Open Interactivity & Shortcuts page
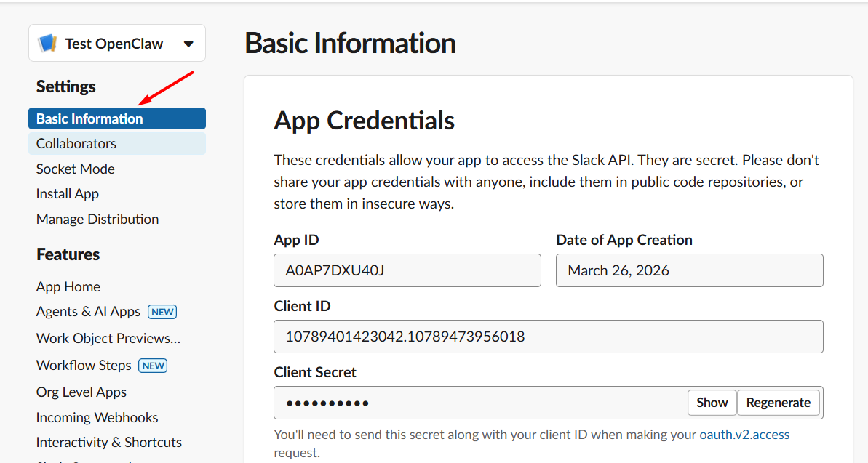The image size is (868, 463). (x=109, y=442)
